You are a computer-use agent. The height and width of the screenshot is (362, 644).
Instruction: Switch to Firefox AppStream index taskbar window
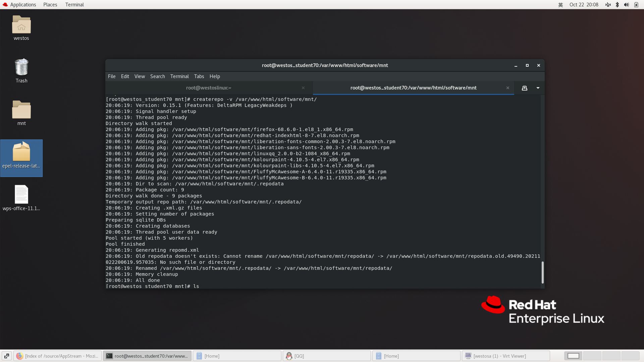point(57,356)
